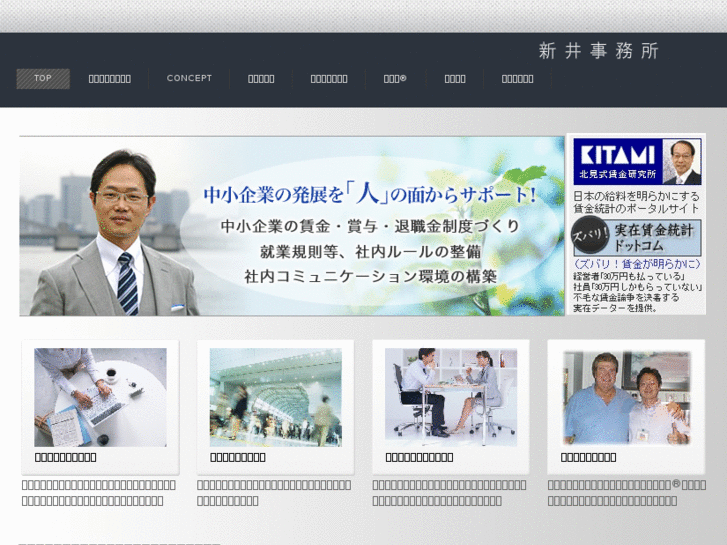The width and height of the screenshot is (727, 545).
Task: Open the two men thumbs-up photo thumbnail
Action: point(626,398)
